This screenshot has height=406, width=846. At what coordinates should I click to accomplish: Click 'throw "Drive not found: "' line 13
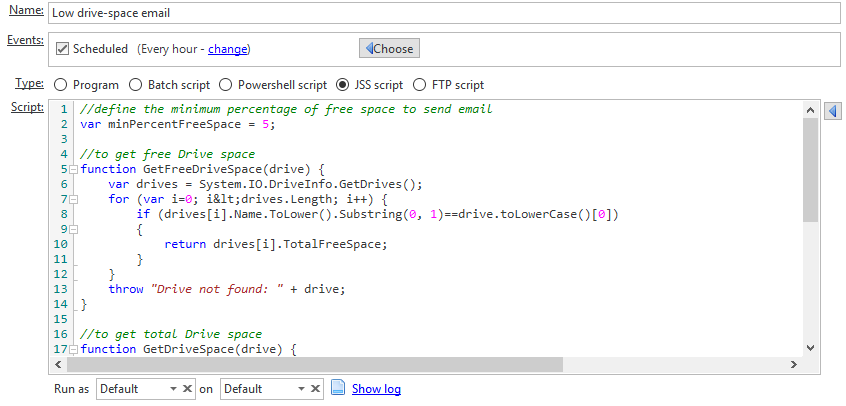227,289
